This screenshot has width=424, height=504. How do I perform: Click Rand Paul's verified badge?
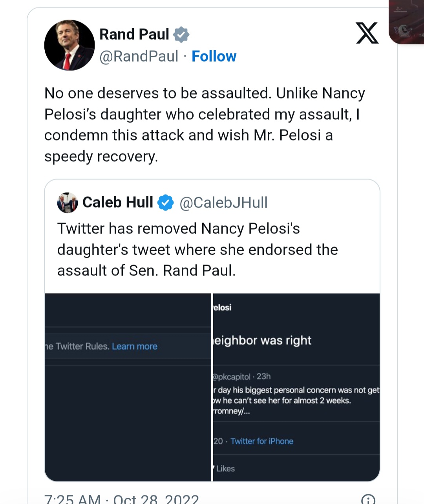(181, 35)
